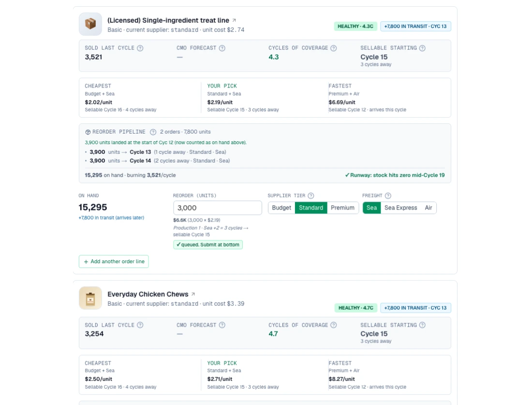
Task: Click the reorder units input field
Action: click(218, 208)
